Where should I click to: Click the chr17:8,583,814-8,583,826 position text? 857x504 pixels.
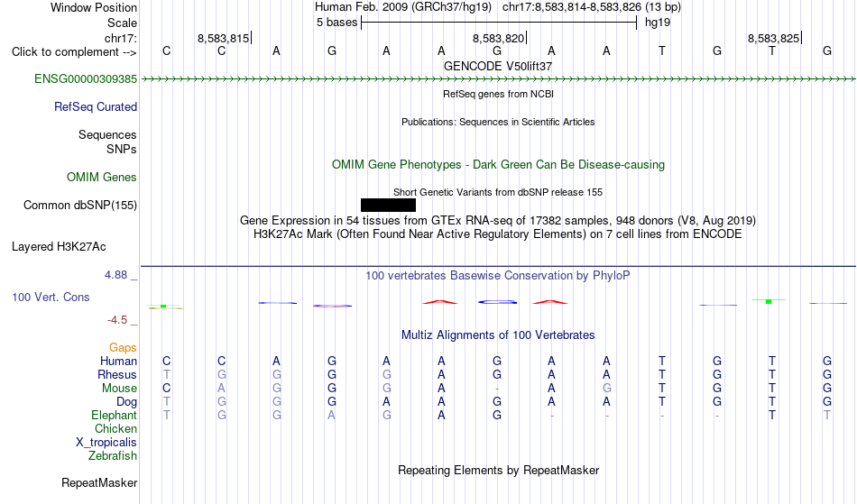click(592, 7)
